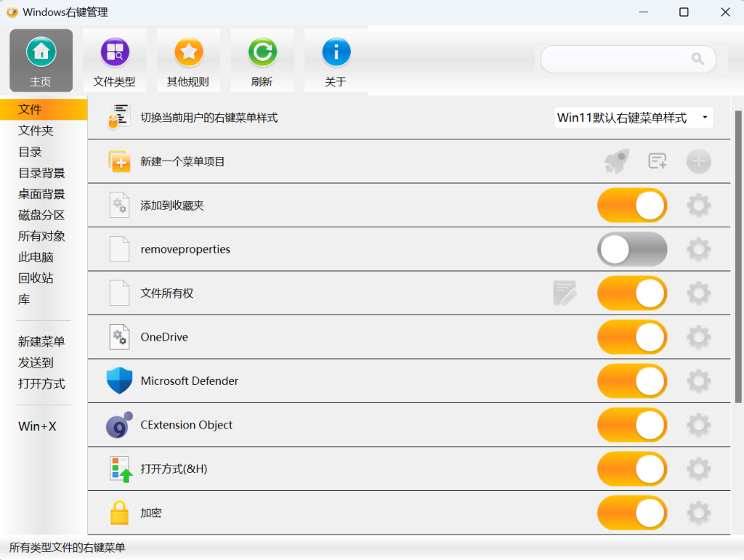Image resolution: width=744 pixels, height=560 pixels.
Task: Open the 文件类型 toolbar section
Action: coord(114,60)
